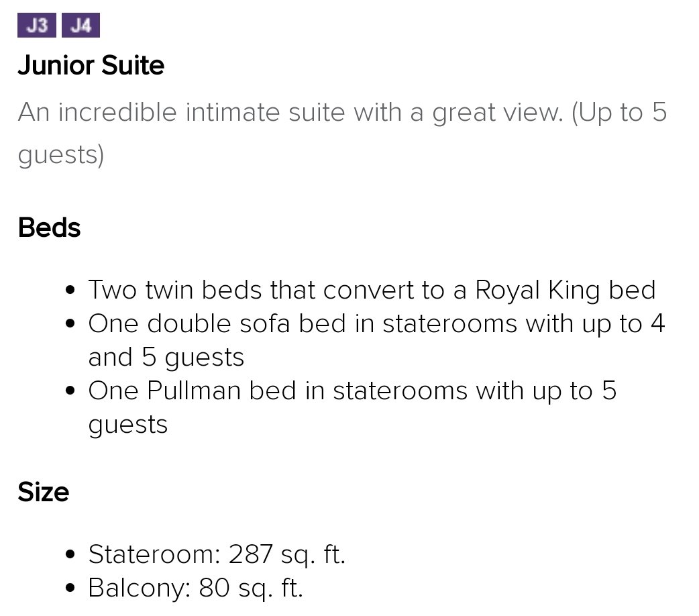Select the Balcony 80 sq. ft. line
Image resolution: width=699 pixels, height=616 pixels.
click(196, 588)
